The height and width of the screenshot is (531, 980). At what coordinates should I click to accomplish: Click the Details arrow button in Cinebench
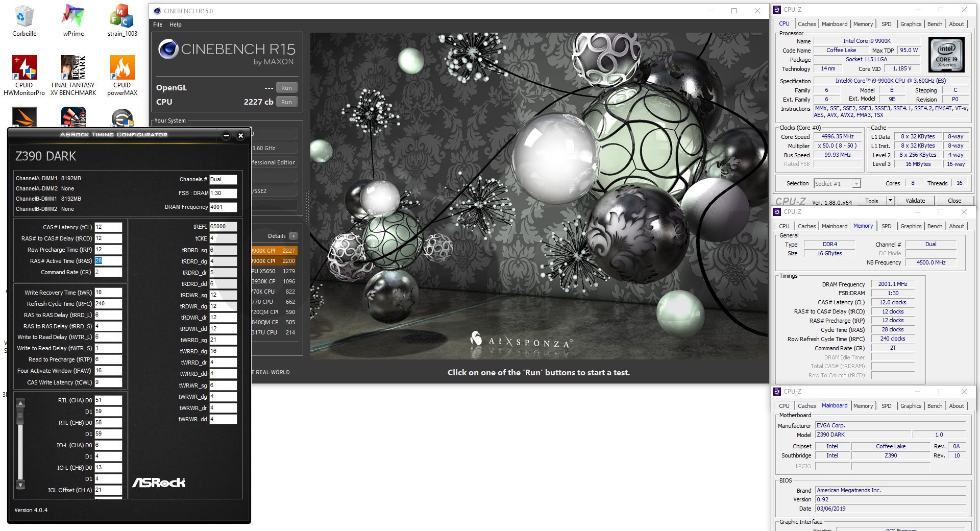pyautogui.click(x=293, y=236)
